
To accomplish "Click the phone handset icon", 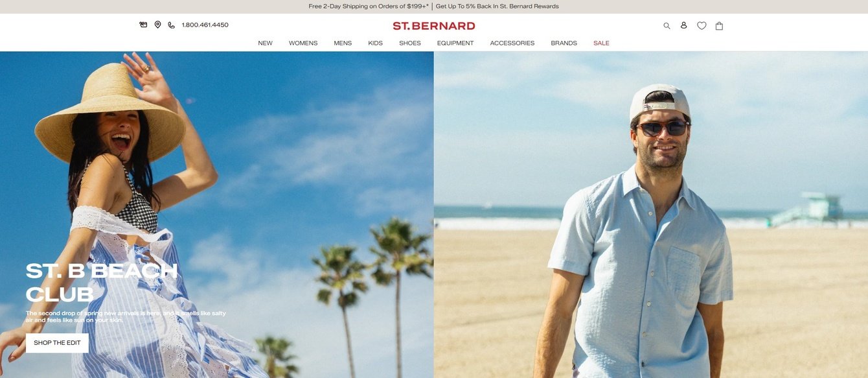I will [x=171, y=25].
